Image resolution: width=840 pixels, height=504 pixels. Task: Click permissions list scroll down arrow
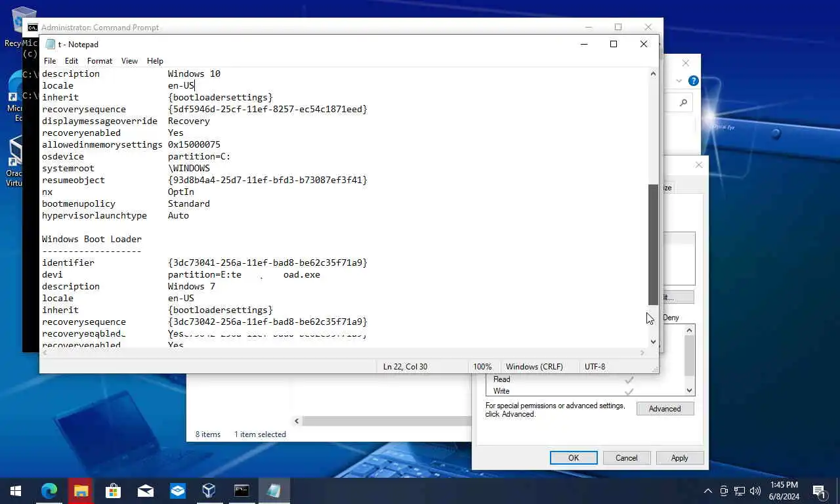coord(689,390)
